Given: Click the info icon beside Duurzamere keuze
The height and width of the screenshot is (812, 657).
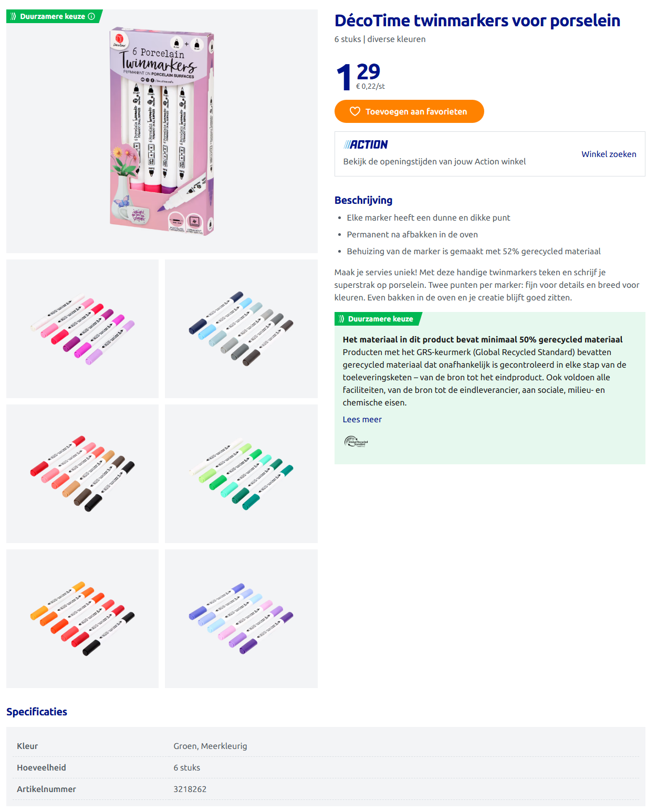Looking at the screenshot, I should (91, 16).
